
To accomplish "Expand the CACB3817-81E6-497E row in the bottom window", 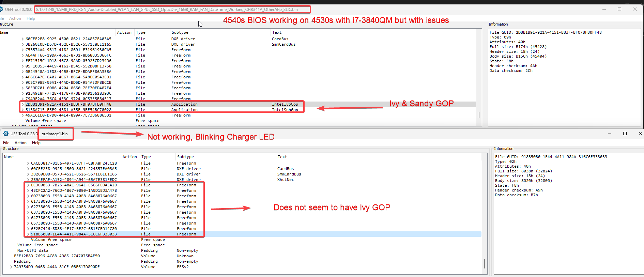I will coord(28,163).
